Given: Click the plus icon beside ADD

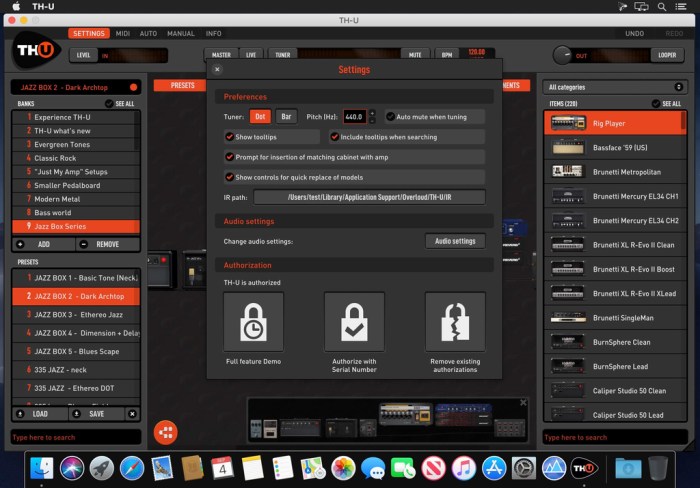Looking at the screenshot, I should click(x=20, y=244).
